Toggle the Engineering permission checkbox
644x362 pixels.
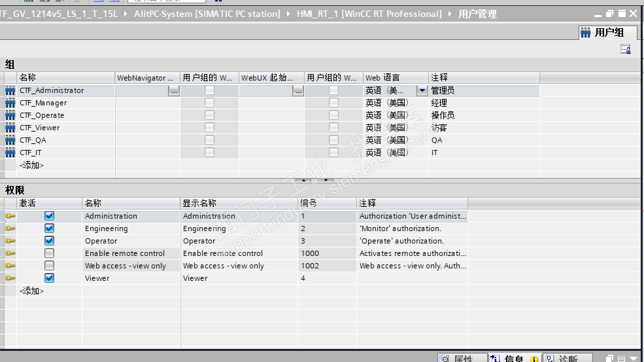[x=49, y=228]
